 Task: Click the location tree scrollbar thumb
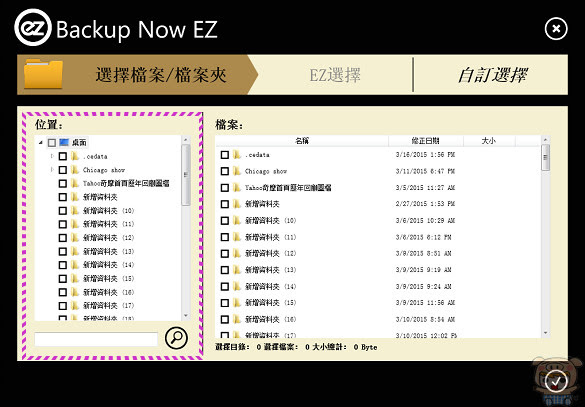click(x=185, y=175)
